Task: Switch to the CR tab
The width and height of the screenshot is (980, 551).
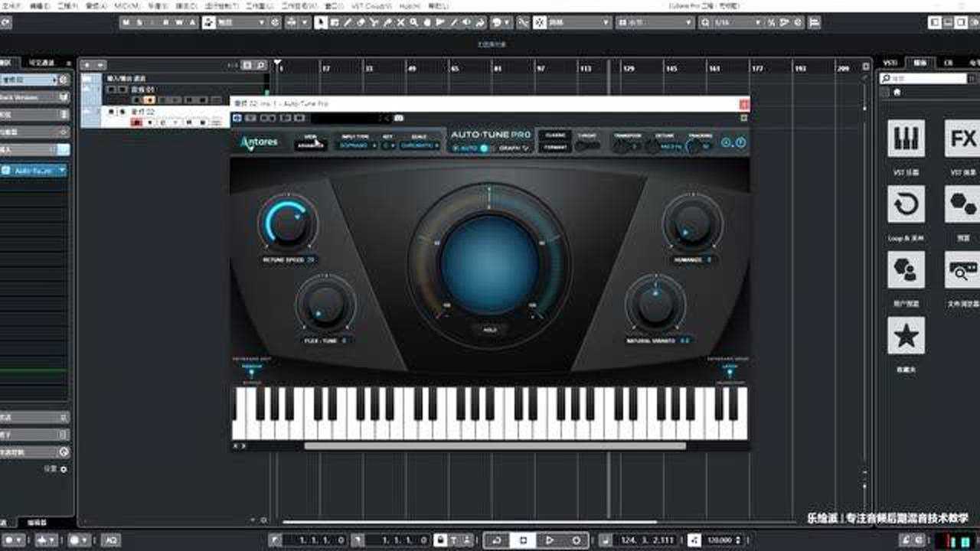Action: 948,63
